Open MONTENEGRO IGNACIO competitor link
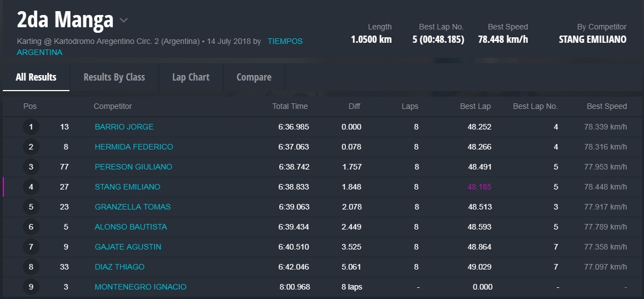The width and height of the screenshot is (644, 299). coord(140,287)
